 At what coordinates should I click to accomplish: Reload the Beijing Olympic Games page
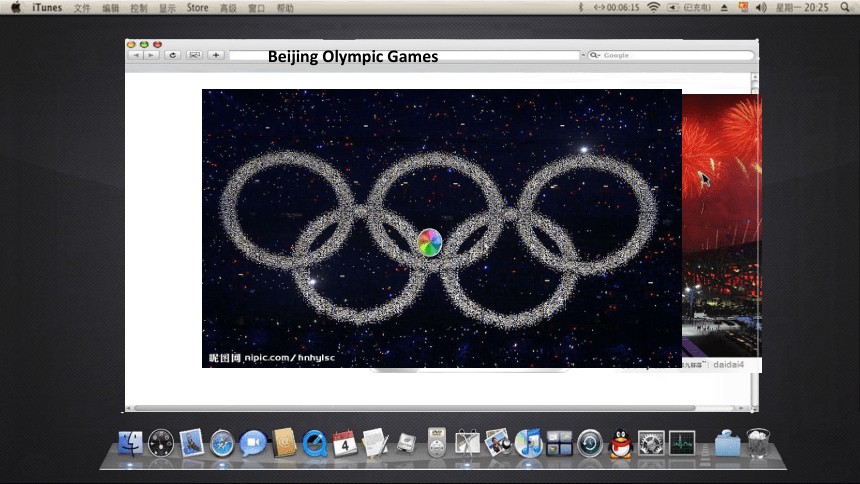(x=173, y=55)
